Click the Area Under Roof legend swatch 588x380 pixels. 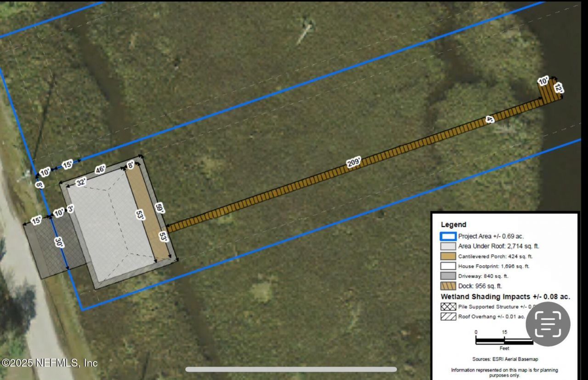(448, 246)
